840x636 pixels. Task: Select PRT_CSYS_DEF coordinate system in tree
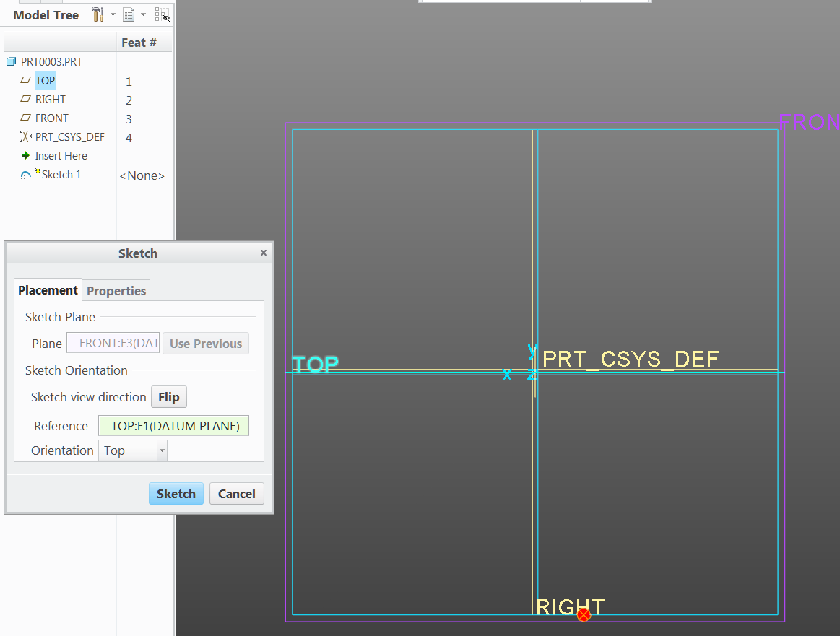pyautogui.click(x=69, y=137)
